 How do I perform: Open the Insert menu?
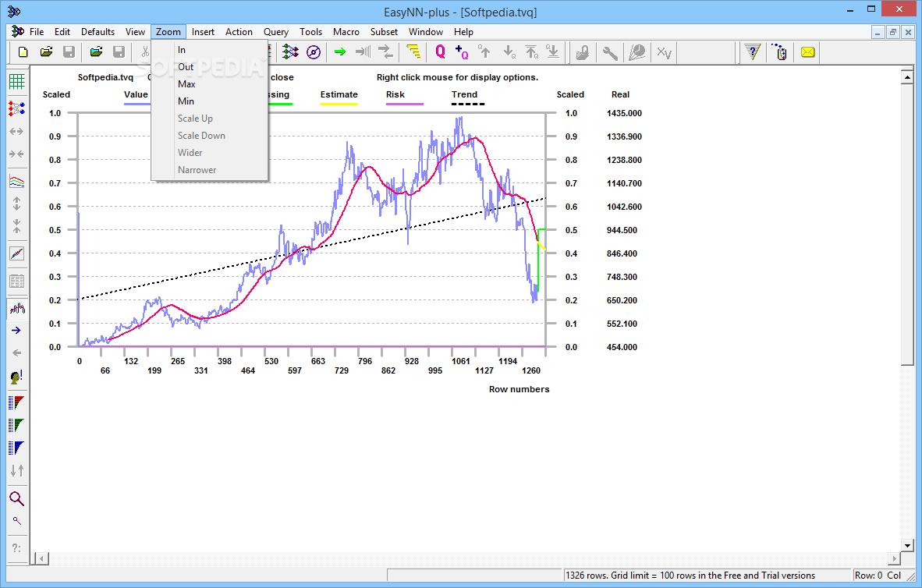(203, 32)
